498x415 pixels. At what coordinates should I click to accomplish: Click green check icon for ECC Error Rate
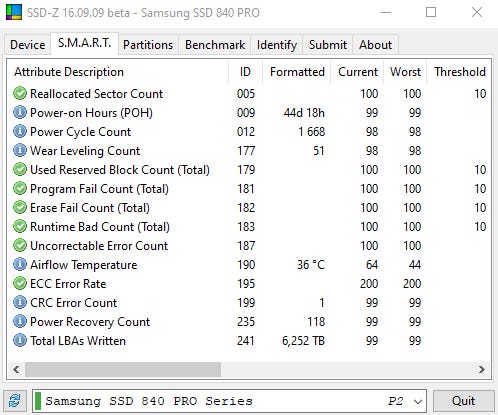pos(20,283)
